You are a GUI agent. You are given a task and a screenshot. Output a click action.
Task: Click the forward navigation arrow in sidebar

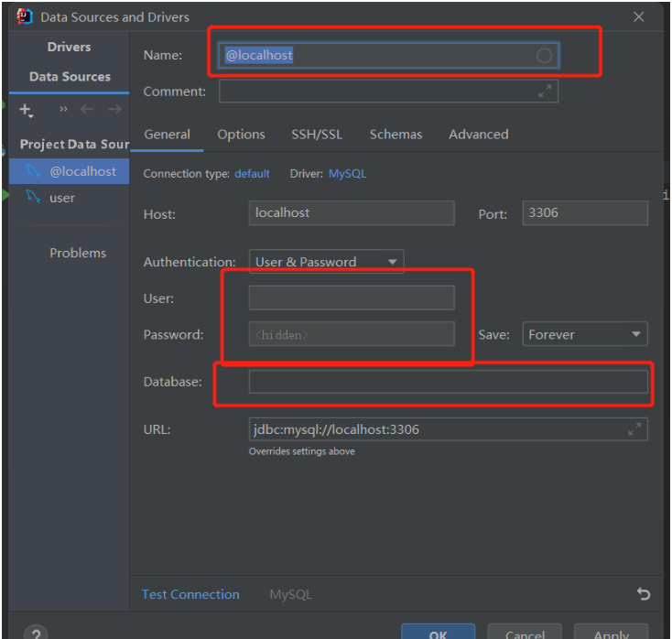[x=114, y=110]
